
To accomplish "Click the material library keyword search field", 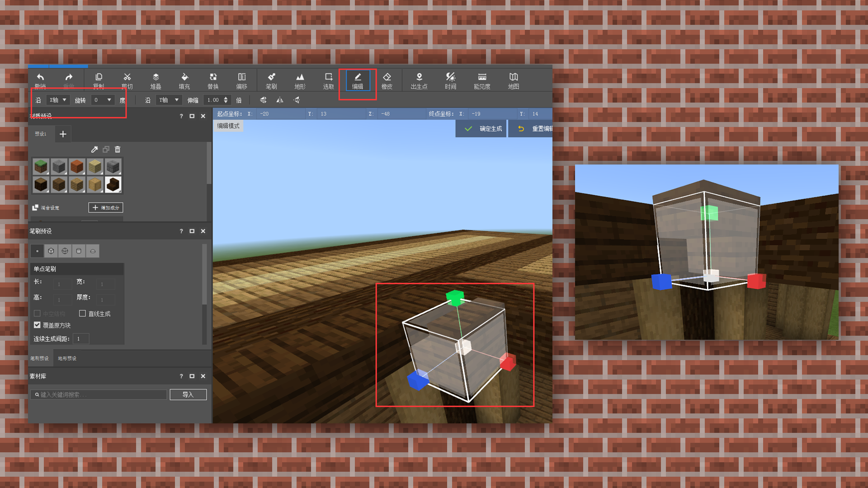I will [x=99, y=394].
